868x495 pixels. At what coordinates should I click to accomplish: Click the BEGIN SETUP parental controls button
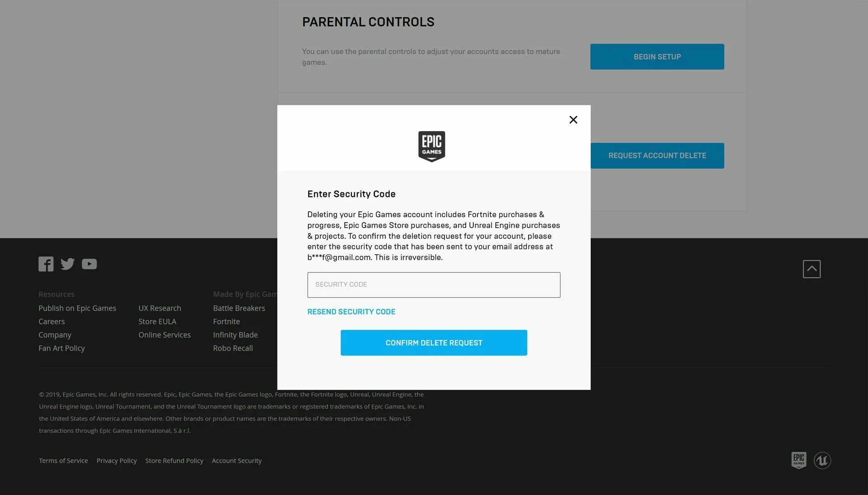(x=657, y=56)
